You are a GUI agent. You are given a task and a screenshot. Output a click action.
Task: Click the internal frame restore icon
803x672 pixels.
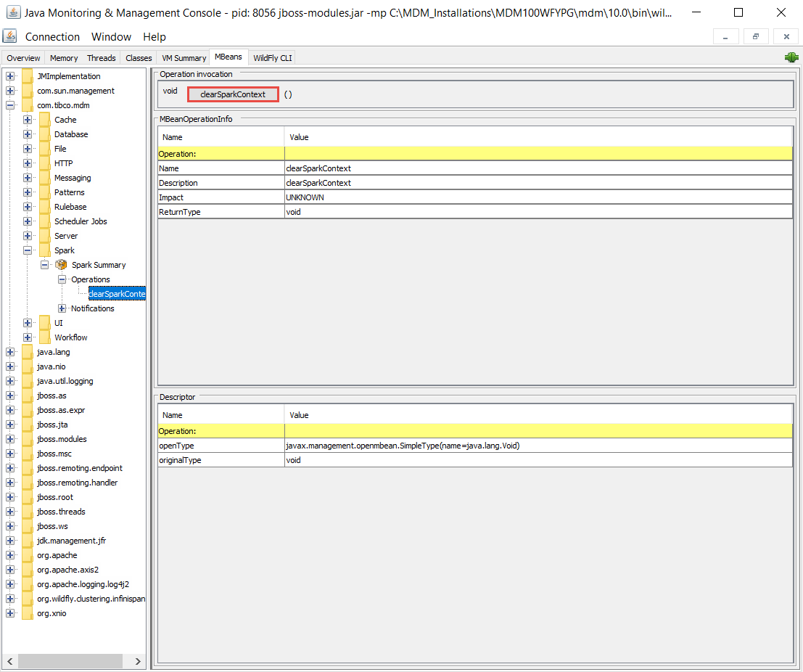coord(755,36)
